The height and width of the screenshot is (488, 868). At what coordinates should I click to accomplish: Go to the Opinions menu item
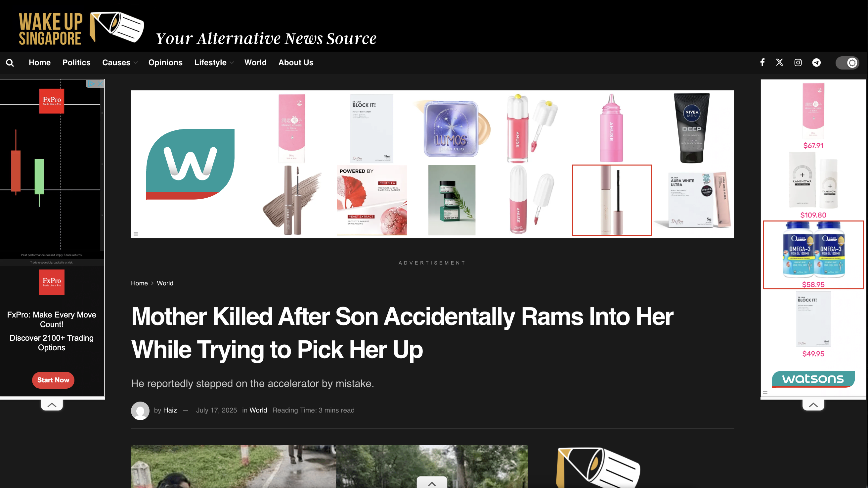pos(165,62)
